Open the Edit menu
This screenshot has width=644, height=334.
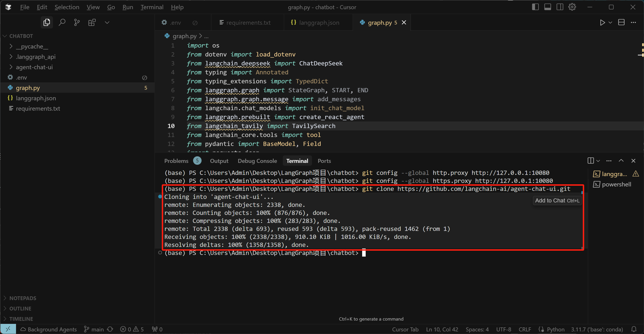pyautogui.click(x=42, y=7)
